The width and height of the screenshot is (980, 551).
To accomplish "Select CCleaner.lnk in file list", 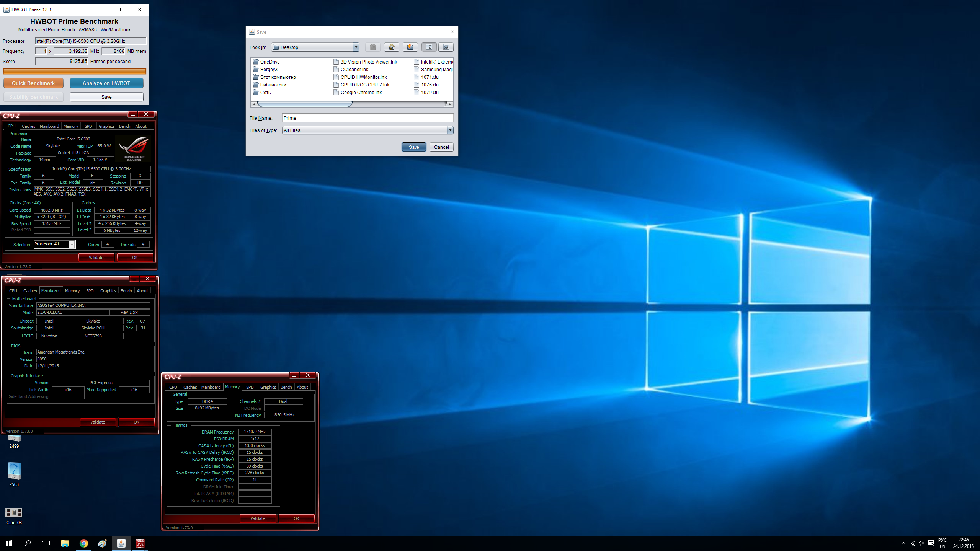I will pyautogui.click(x=351, y=69).
